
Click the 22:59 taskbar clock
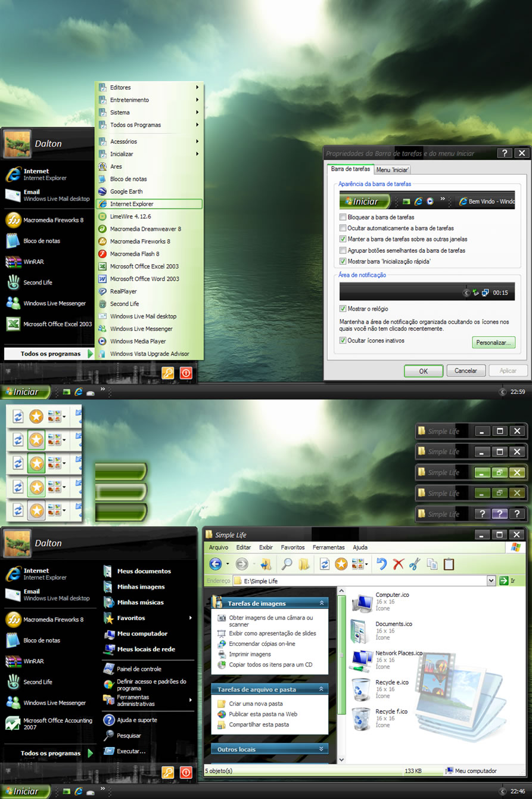[518, 392]
